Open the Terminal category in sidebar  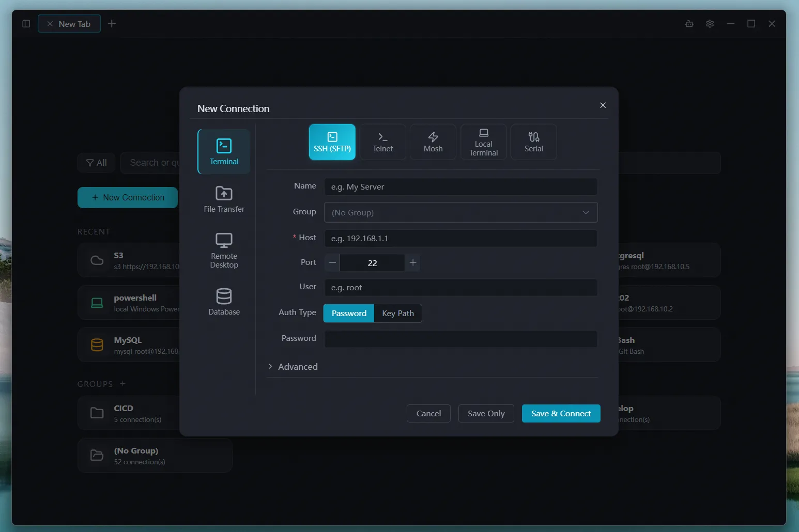[224, 151]
